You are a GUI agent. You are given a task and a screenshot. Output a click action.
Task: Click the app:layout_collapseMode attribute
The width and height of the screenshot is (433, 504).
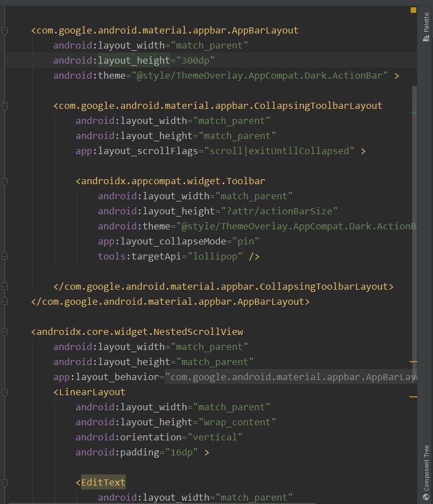click(162, 242)
